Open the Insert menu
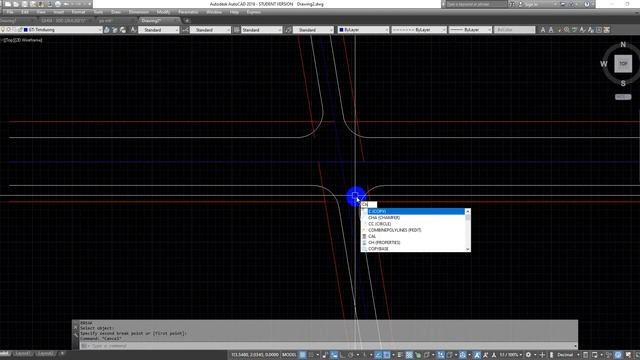Screen dimensions: 640x360 [x=59, y=12]
